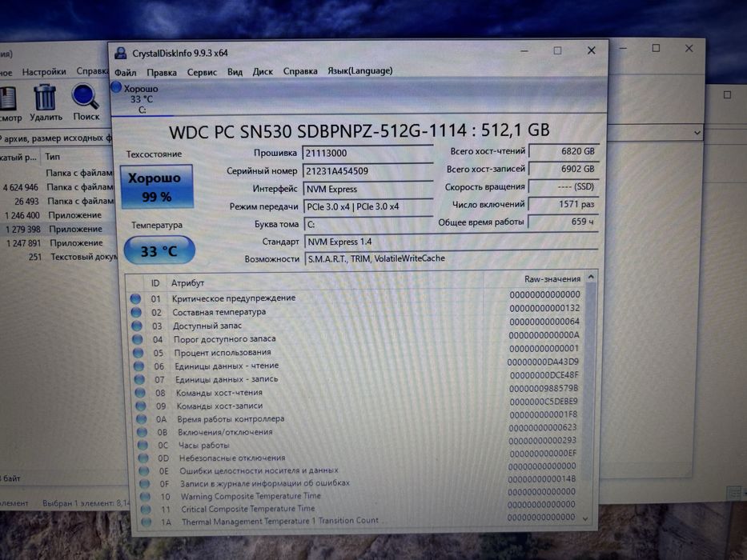The width and height of the screenshot is (747, 560).
Task: Click status icon for Единицы данных - чтение
Action: [x=139, y=366]
